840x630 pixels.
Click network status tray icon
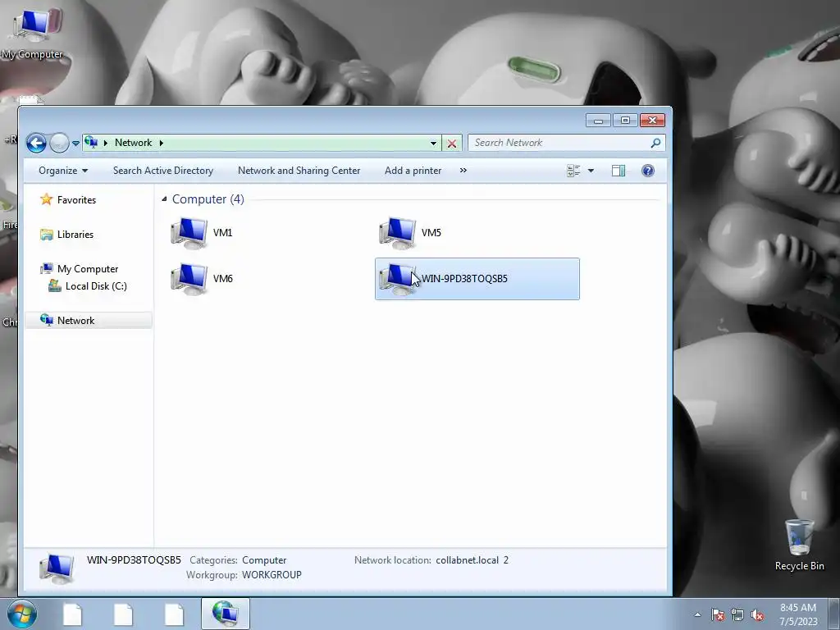[x=737, y=615]
